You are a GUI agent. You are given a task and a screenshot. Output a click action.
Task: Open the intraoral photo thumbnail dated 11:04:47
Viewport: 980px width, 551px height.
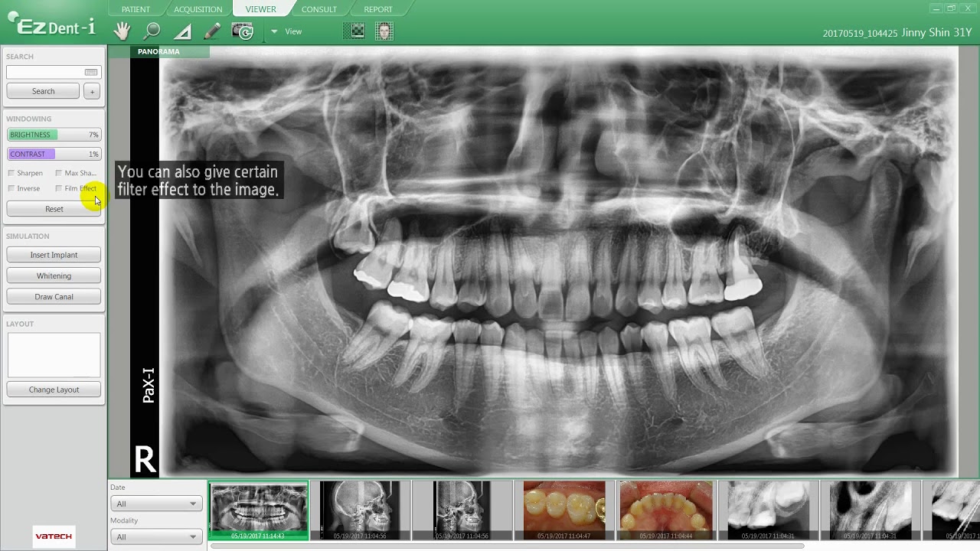tap(564, 510)
